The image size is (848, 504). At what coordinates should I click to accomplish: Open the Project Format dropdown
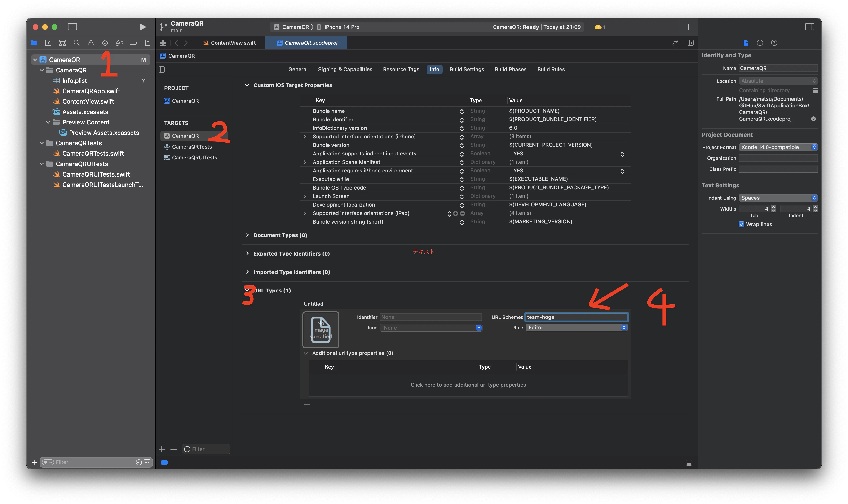(x=778, y=147)
